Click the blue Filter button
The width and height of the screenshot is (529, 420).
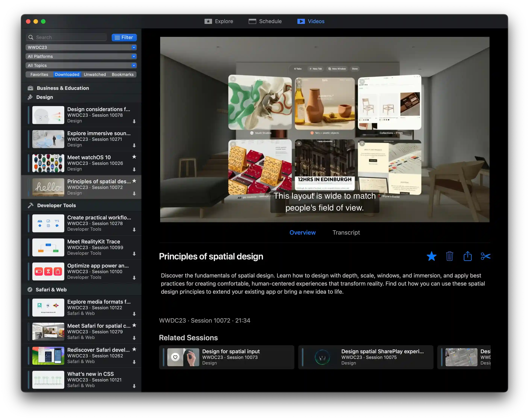[x=124, y=38]
